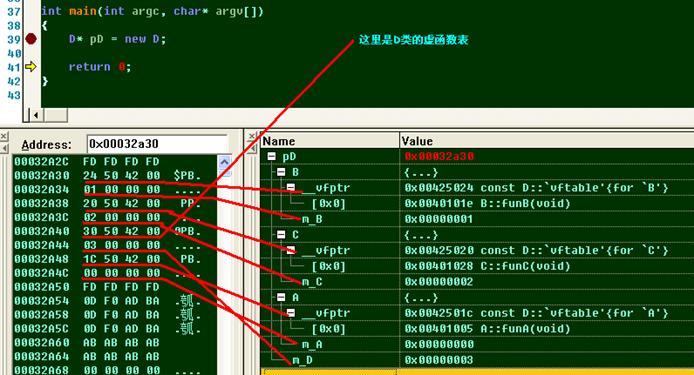Collapse the __vfptr node under B
The width and height of the screenshot is (694, 375).
point(291,187)
